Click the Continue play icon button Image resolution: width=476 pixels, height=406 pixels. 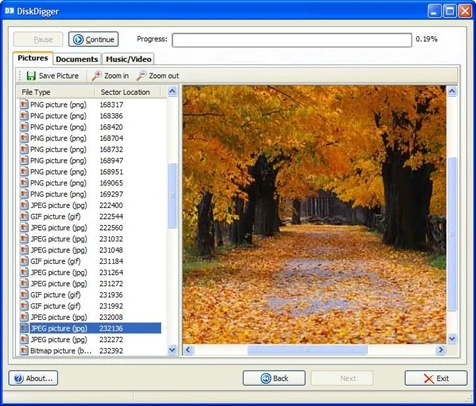[x=78, y=39]
